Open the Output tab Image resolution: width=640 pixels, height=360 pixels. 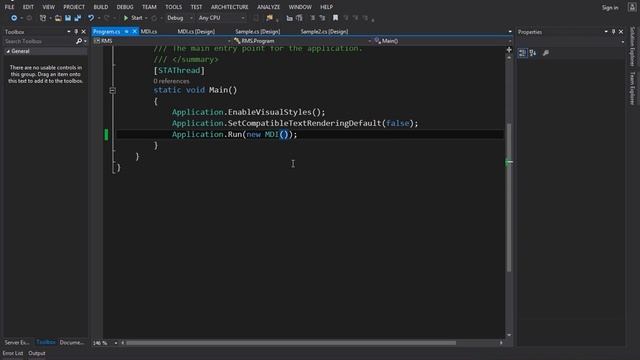[37, 353]
